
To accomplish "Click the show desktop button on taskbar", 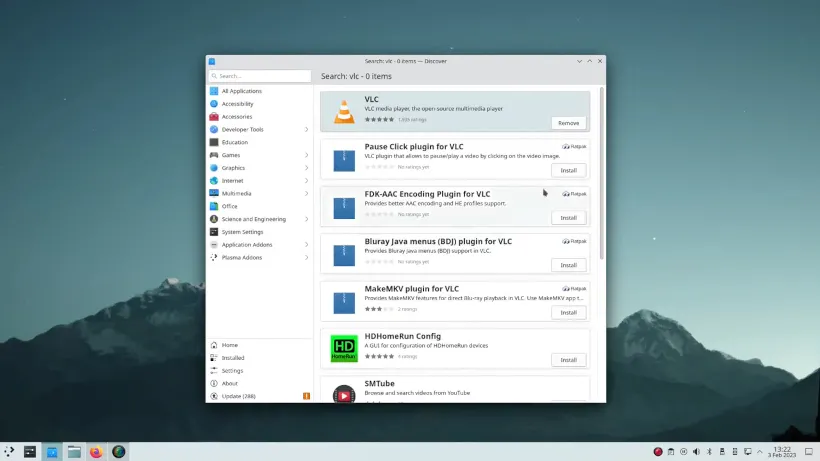I will point(808,452).
